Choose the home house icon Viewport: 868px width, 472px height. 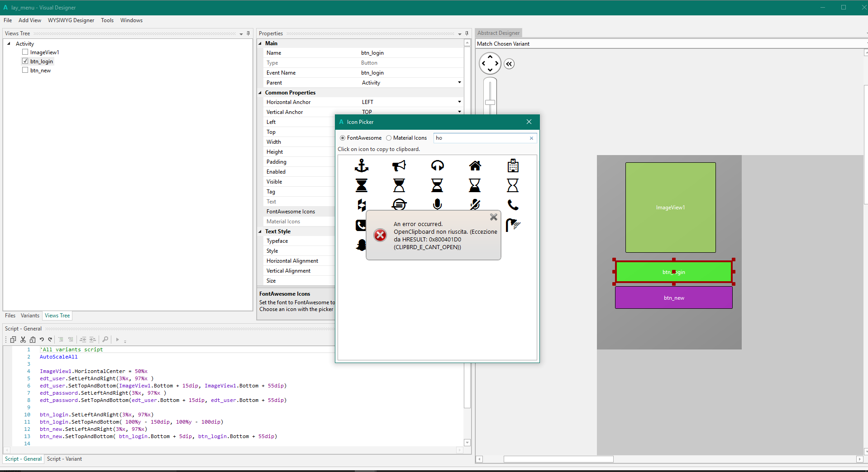(475, 166)
